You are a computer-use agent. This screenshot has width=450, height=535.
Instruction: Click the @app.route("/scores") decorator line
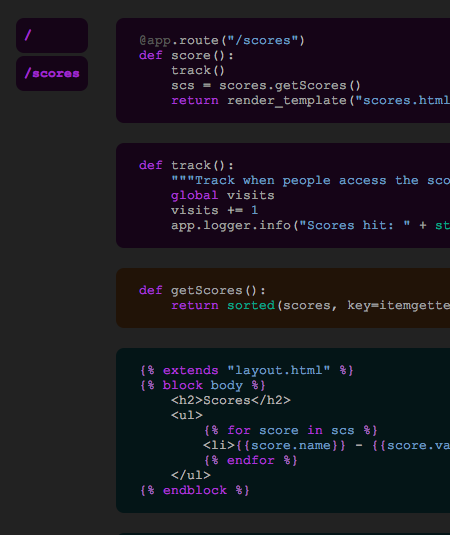(222, 41)
